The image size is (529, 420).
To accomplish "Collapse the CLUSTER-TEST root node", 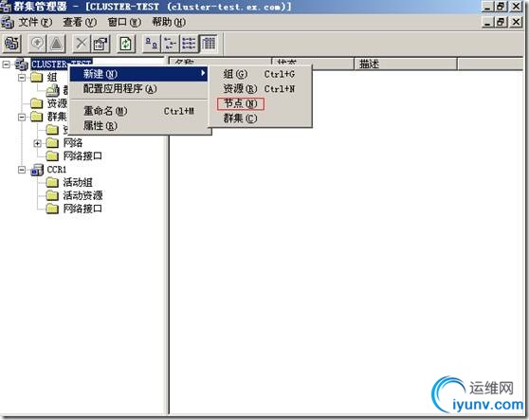I will 6,64.
